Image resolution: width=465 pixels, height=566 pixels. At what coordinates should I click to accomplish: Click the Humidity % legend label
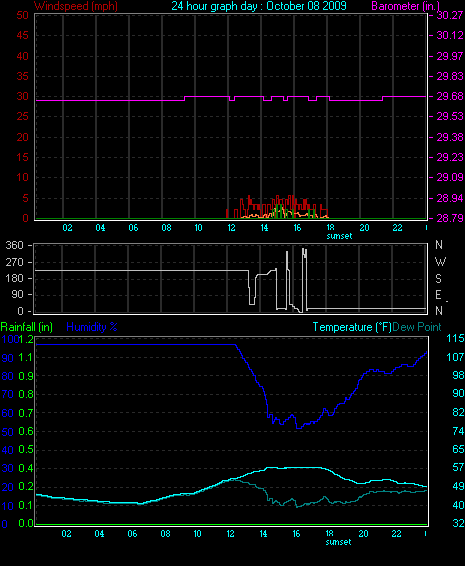[92, 327]
